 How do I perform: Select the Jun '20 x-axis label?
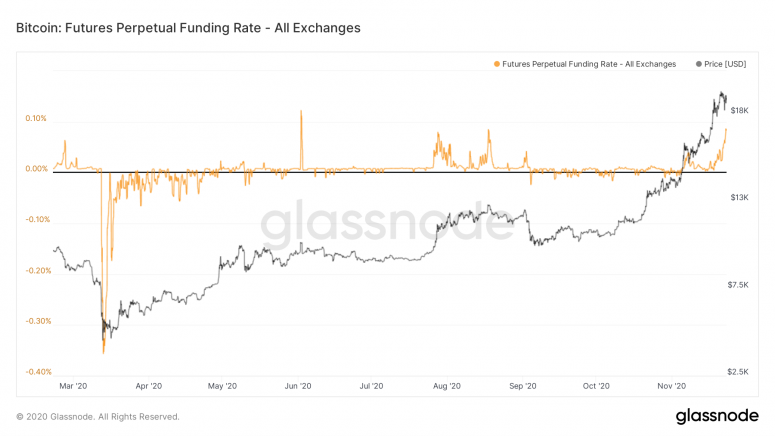pos(299,386)
